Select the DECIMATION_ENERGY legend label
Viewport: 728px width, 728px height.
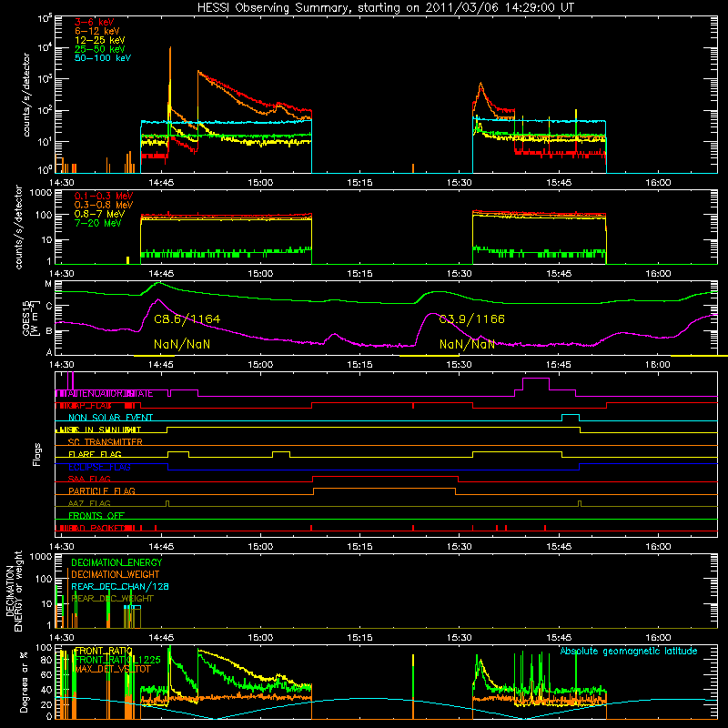coord(116,562)
